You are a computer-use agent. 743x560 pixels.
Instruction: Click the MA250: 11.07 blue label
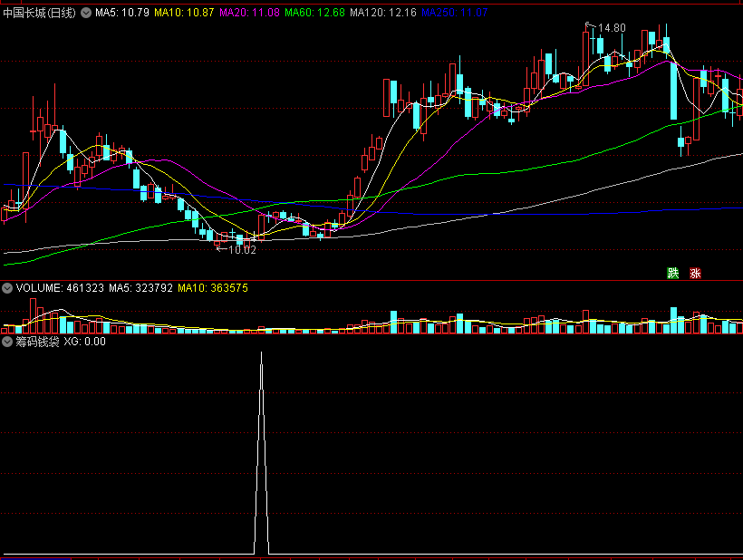(x=455, y=13)
